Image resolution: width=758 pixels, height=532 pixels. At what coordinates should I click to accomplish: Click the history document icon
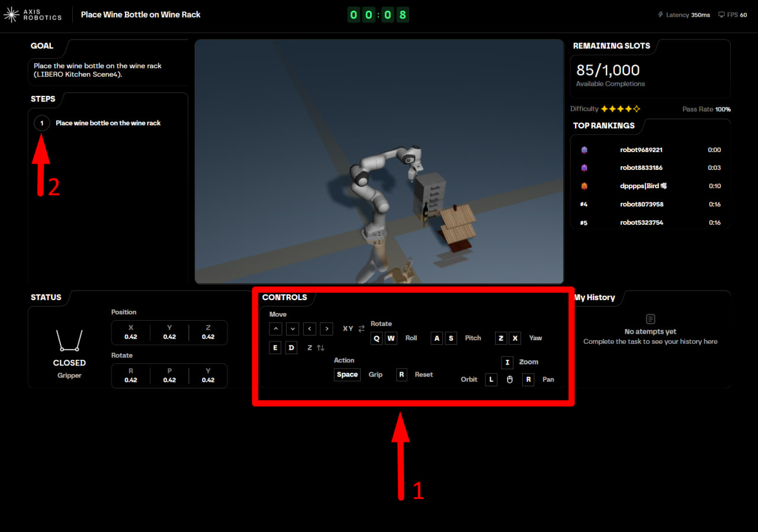point(650,319)
